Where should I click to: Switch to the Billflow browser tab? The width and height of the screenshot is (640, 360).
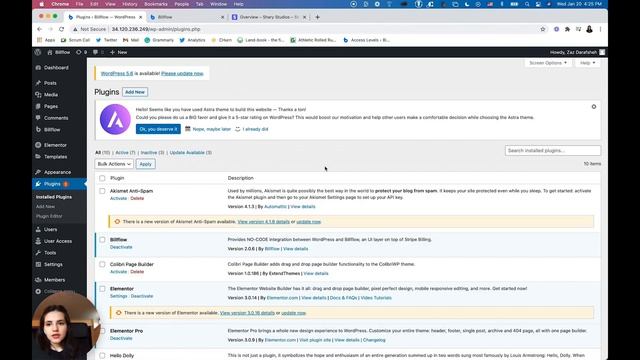click(187, 17)
